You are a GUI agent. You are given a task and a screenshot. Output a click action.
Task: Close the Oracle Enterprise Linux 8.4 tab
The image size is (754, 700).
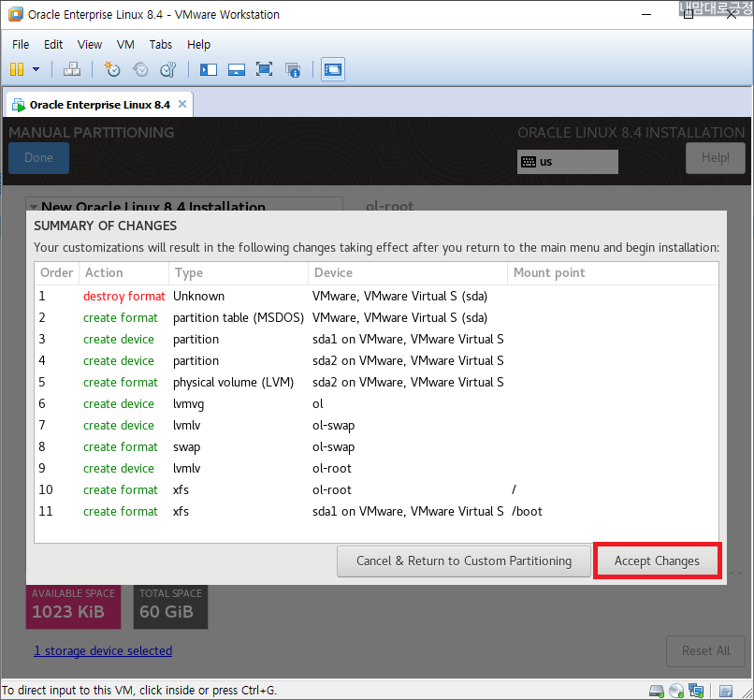point(182,104)
